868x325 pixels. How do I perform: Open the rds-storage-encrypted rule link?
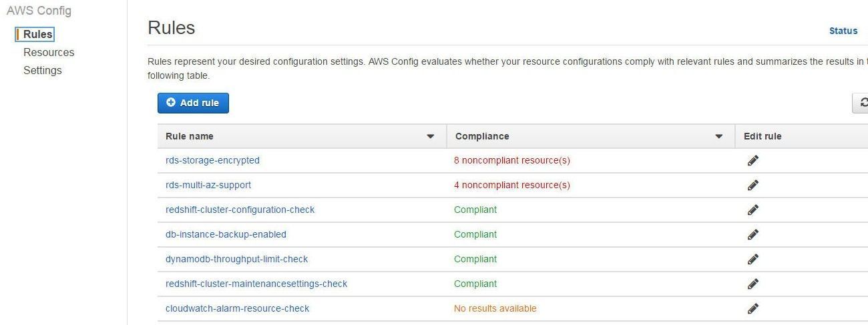212,160
